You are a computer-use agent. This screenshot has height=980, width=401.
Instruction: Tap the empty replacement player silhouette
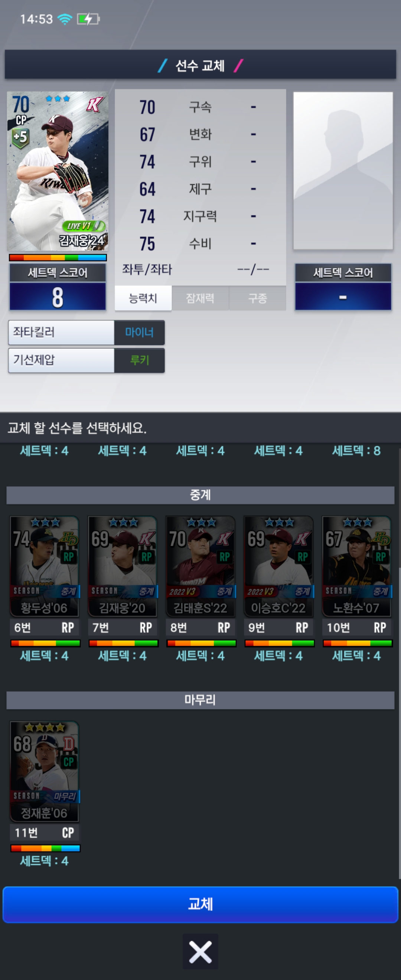(343, 171)
